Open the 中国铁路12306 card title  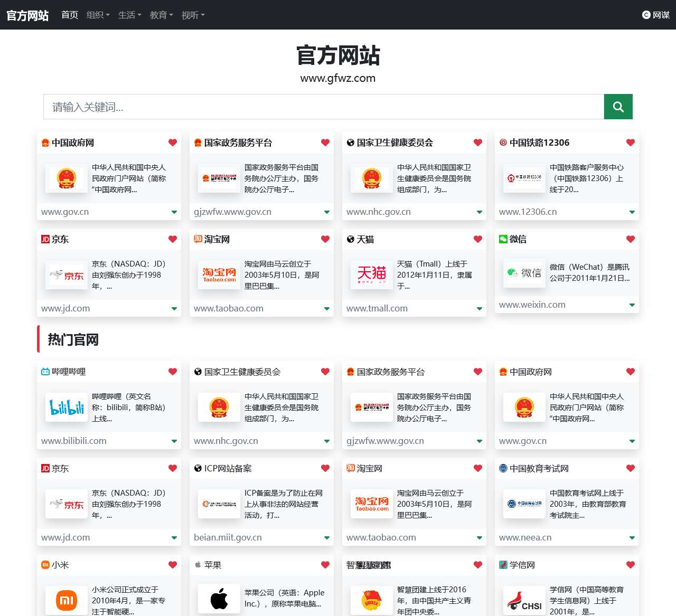tap(540, 143)
